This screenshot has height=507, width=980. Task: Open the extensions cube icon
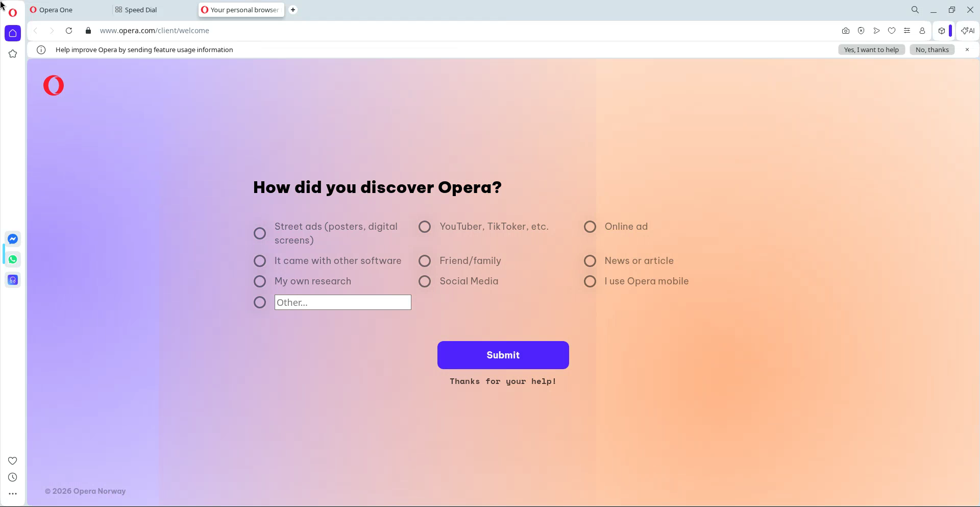coord(942,31)
